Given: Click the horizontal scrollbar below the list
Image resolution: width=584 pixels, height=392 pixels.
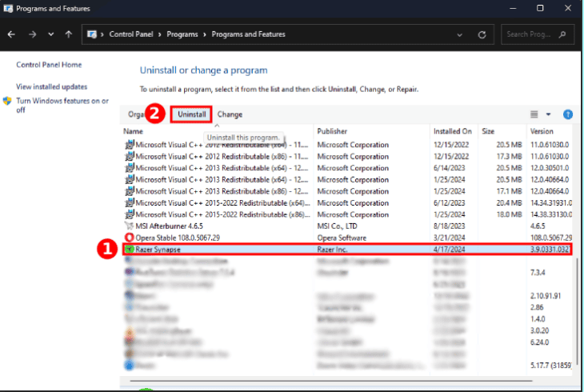Looking at the screenshot, I should tap(330, 381).
